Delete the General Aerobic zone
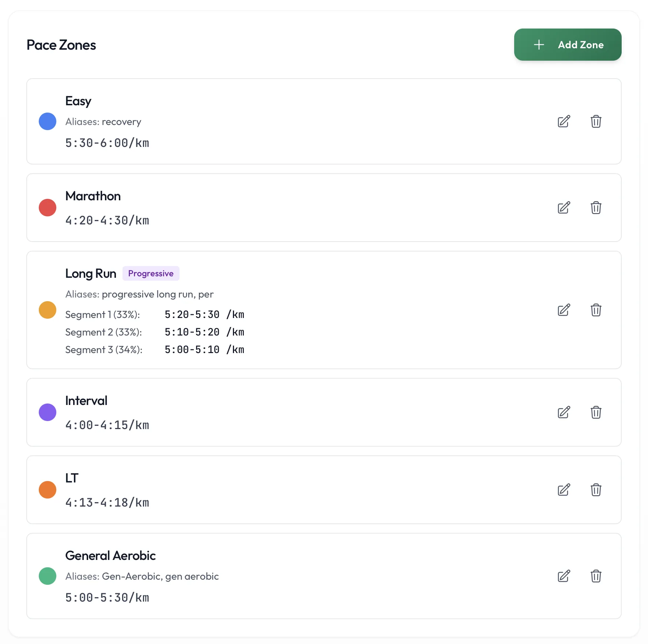648x644 pixels. tap(596, 576)
